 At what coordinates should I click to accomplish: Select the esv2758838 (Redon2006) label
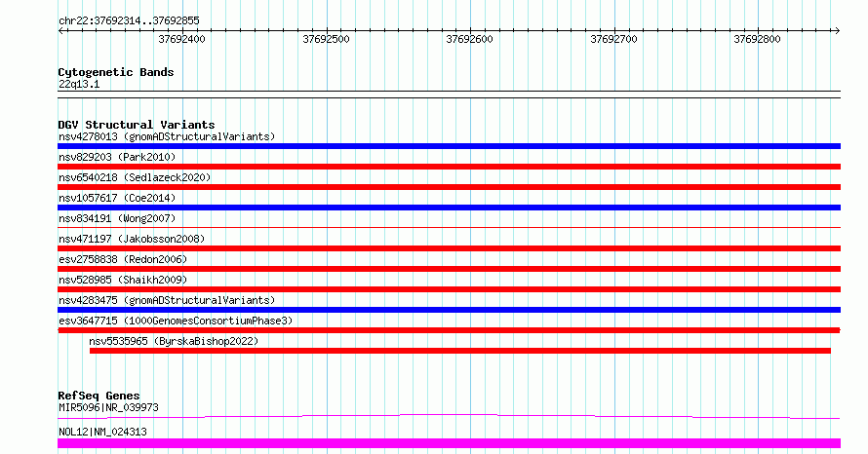click(123, 259)
